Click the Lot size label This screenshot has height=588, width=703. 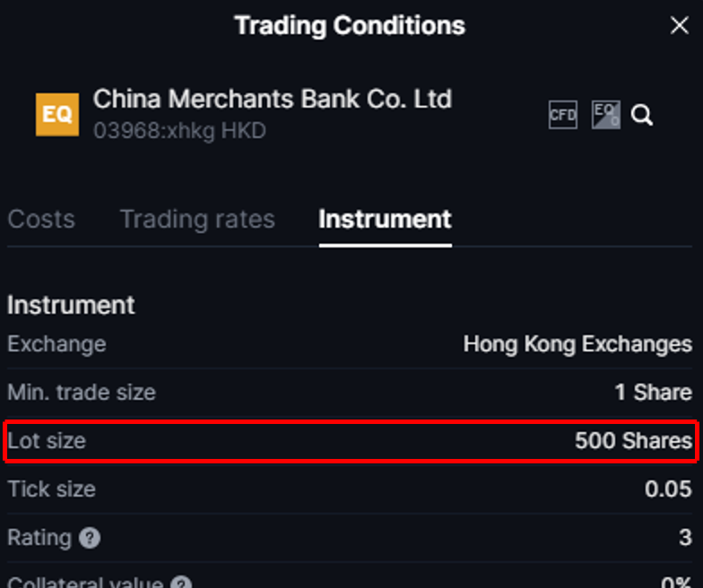(47, 441)
